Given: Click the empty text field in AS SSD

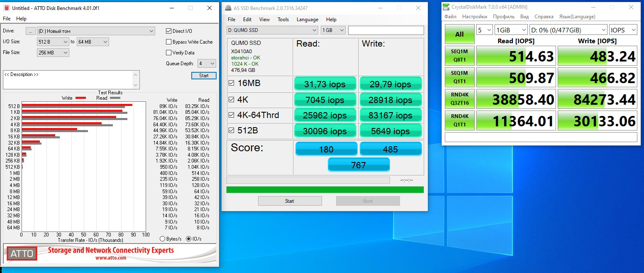Looking at the screenshot, I should coord(386,30).
